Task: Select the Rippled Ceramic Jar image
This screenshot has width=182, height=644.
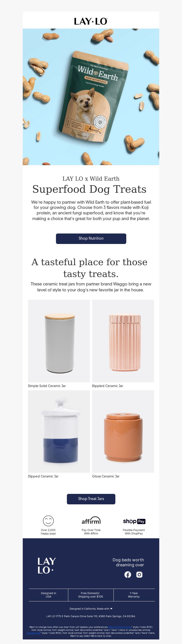Action: click(123, 341)
